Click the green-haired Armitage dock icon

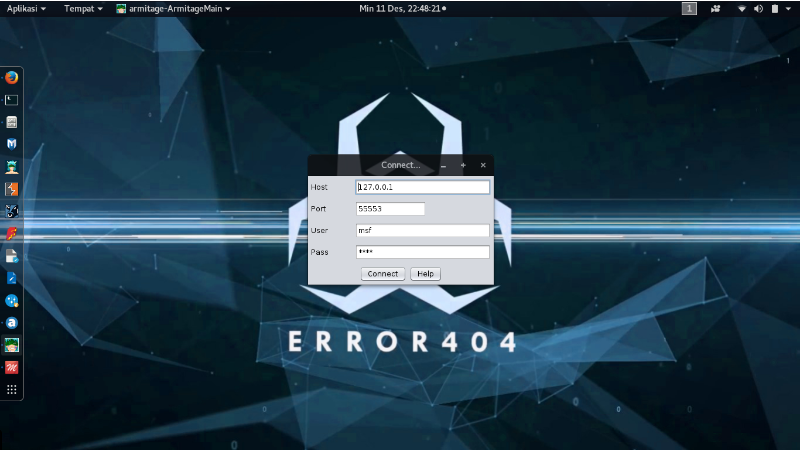click(x=12, y=167)
